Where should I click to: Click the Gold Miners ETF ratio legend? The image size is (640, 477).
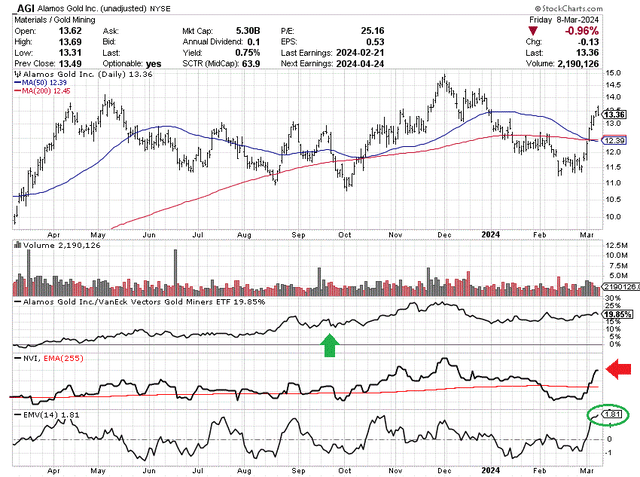tap(140, 302)
